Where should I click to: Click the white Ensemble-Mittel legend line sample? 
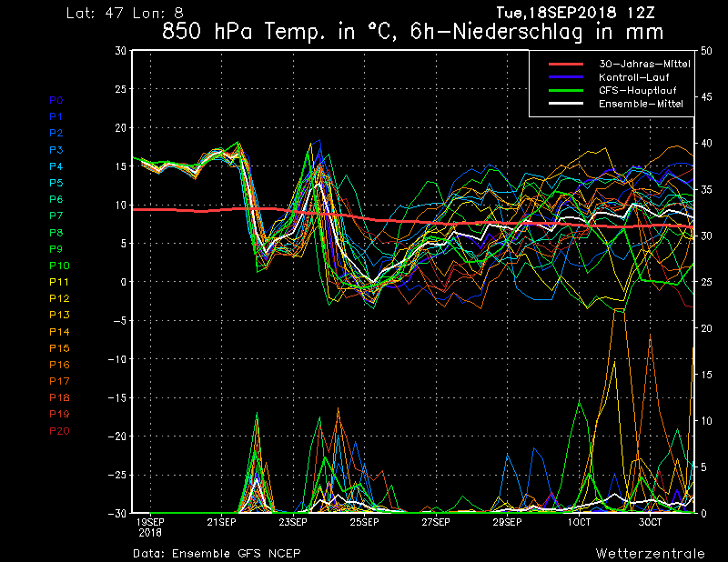(565, 103)
